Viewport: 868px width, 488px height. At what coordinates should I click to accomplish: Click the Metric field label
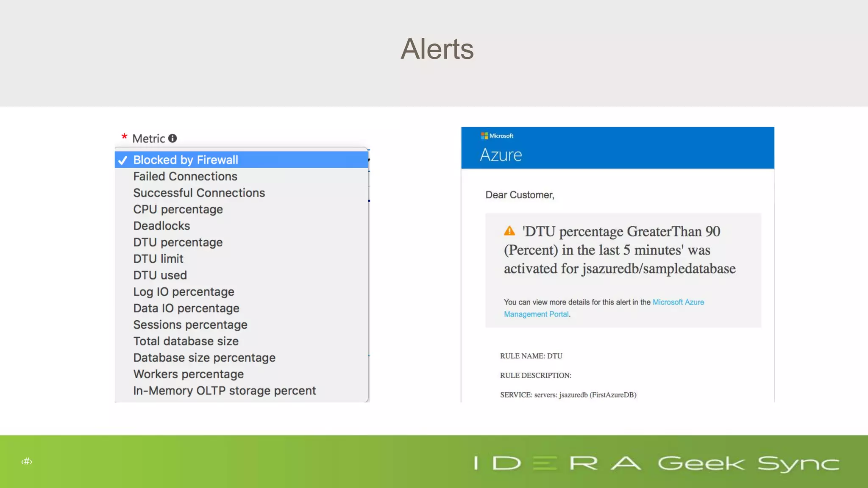tap(148, 139)
